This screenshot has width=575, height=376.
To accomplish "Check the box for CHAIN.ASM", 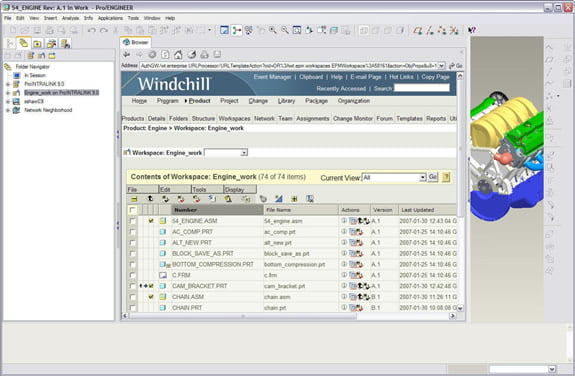I will pyautogui.click(x=133, y=297).
